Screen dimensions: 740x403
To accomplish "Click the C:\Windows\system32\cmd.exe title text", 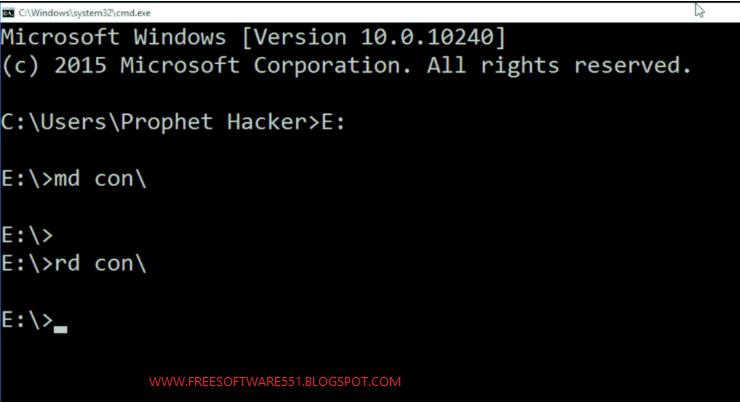I will [x=84, y=13].
